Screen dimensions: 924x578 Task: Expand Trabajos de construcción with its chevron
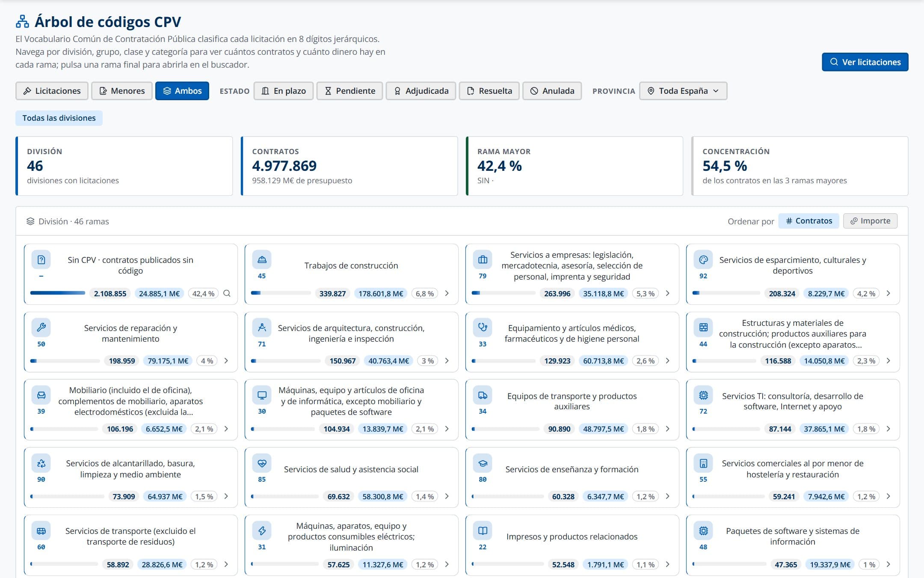click(x=447, y=293)
